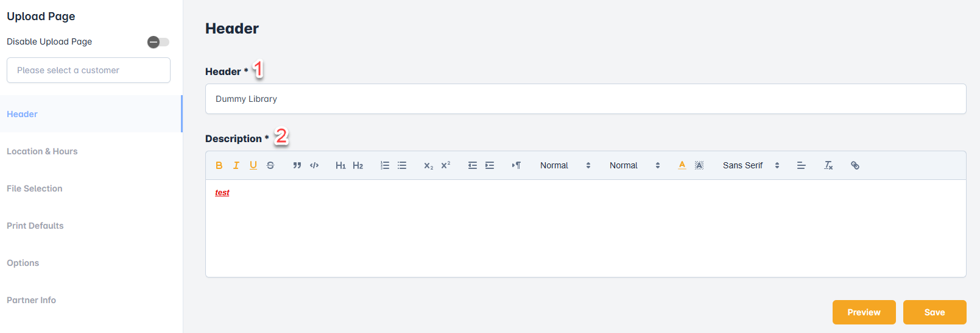
Task: Clear text formatting in the editor
Action: click(828, 165)
